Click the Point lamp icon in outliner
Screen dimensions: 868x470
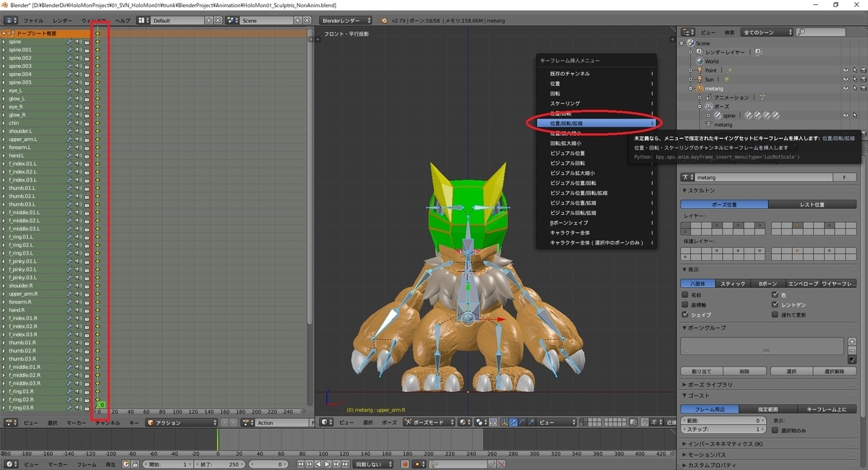[699, 70]
